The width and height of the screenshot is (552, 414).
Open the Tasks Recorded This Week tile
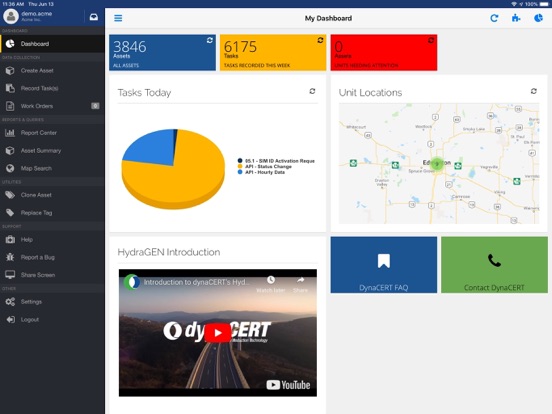pos(273,52)
